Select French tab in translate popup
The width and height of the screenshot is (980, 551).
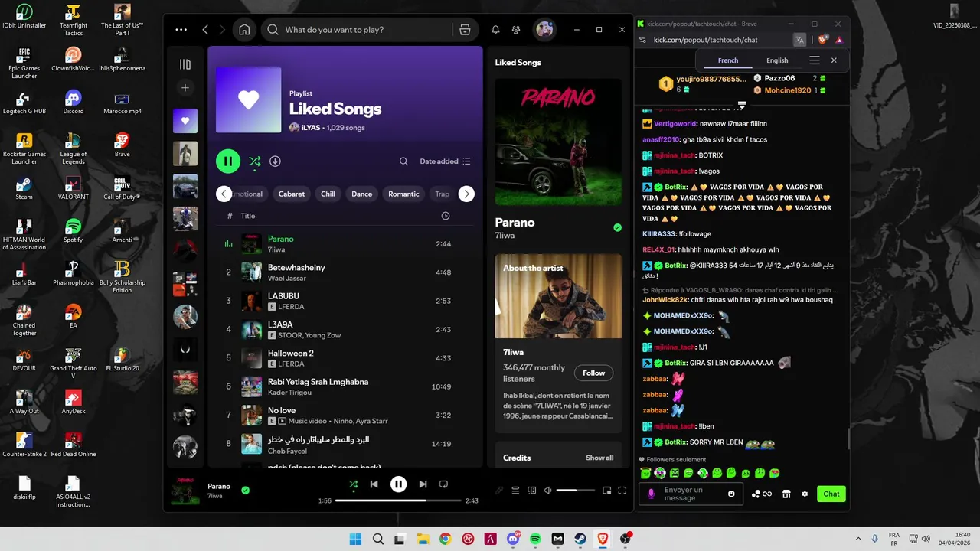pyautogui.click(x=728, y=60)
